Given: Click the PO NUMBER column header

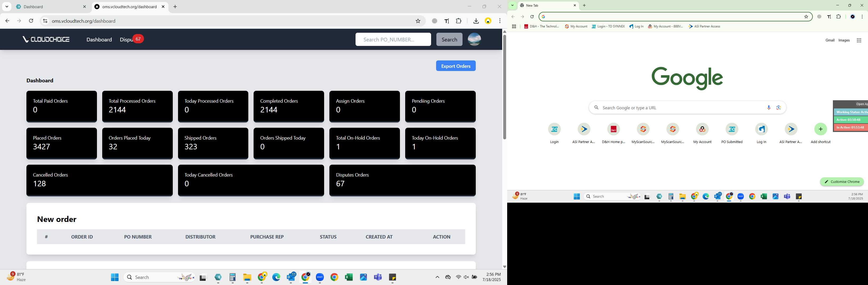Looking at the screenshot, I should coord(138,237).
